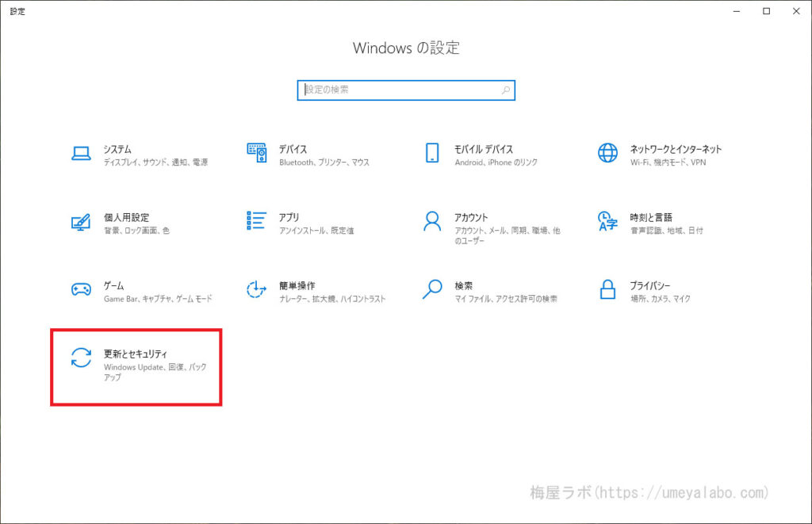Screen dimensions: 812x524
Task: Click 音声認識、地域、日付 description
Action: click(x=666, y=231)
